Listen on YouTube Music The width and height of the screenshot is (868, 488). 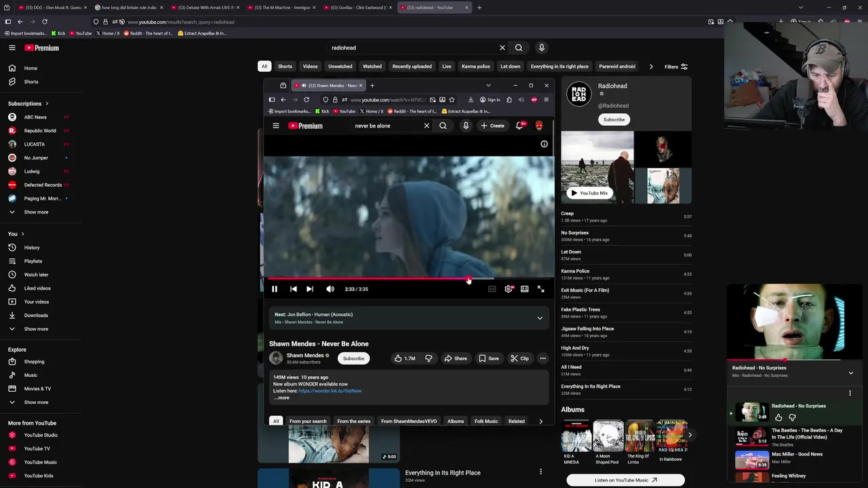tap(625, 480)
